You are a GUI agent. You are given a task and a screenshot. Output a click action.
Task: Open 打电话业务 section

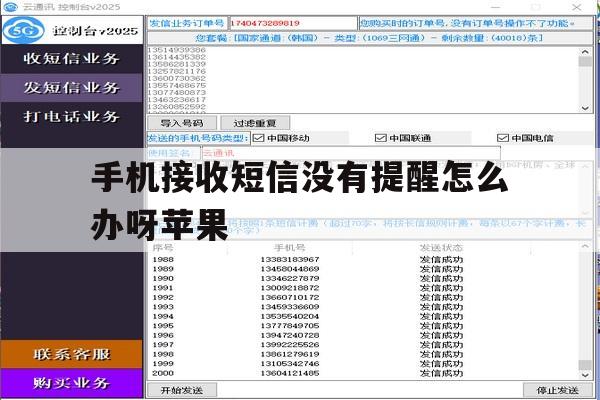(72, 116)
